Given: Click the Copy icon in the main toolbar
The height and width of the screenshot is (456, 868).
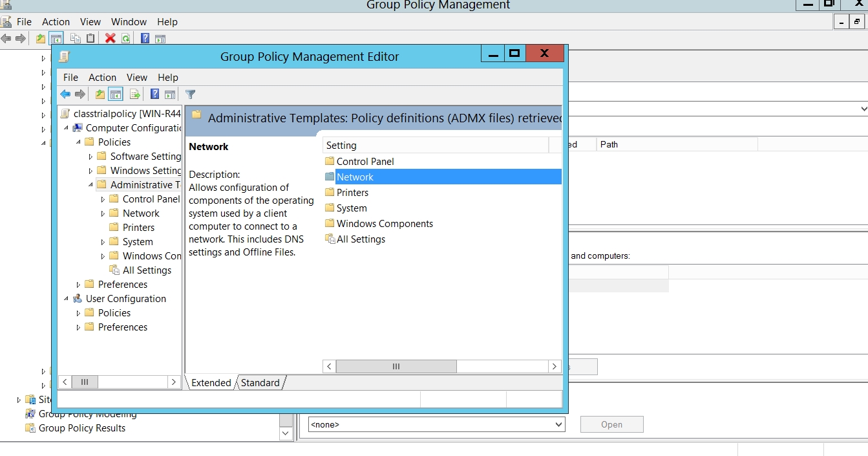Looking at the screenshot, I should pyautogui.click(x=76, y=38).
